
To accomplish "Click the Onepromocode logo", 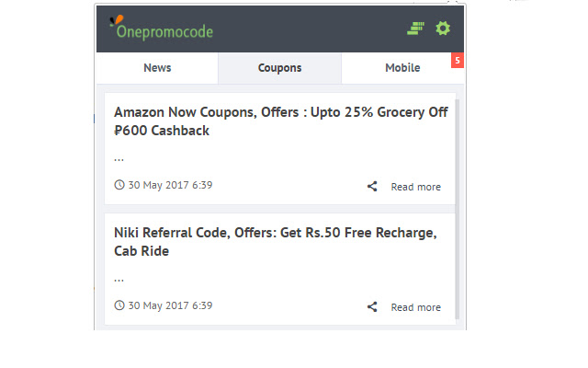I will (x=162, y=28).
